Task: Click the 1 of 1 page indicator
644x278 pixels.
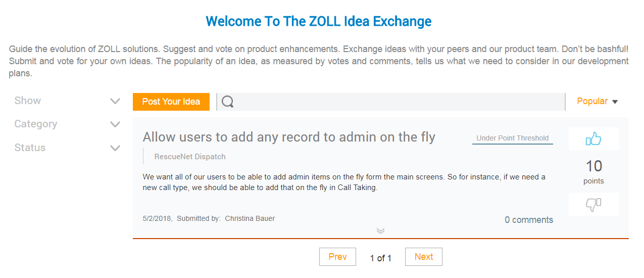Action: point(381,258)
